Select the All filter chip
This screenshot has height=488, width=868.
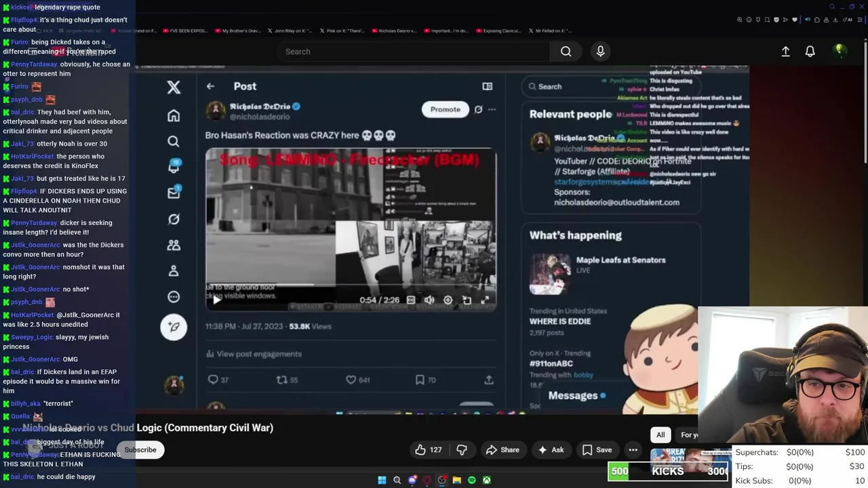[660, 435]
